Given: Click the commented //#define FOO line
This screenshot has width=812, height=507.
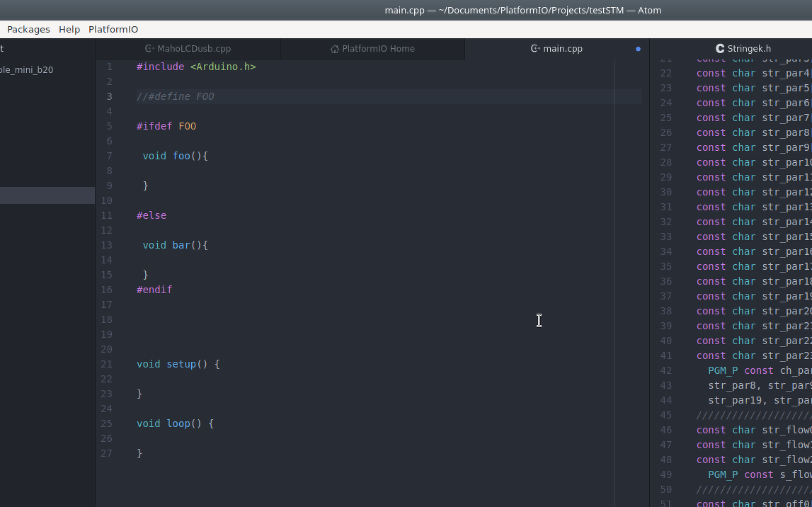Looking at the screenshot, I should coord(176,96).
